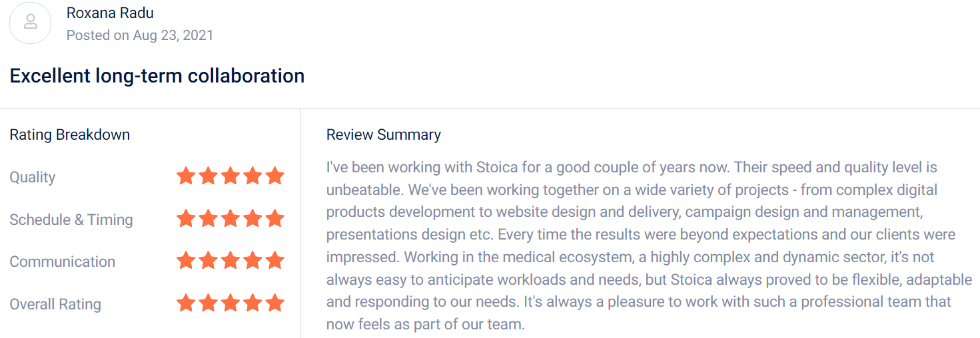Click the Posted on Aug 23, 2021 date
The height and width of the screenshot is (338, 980).
coord(140,35)
